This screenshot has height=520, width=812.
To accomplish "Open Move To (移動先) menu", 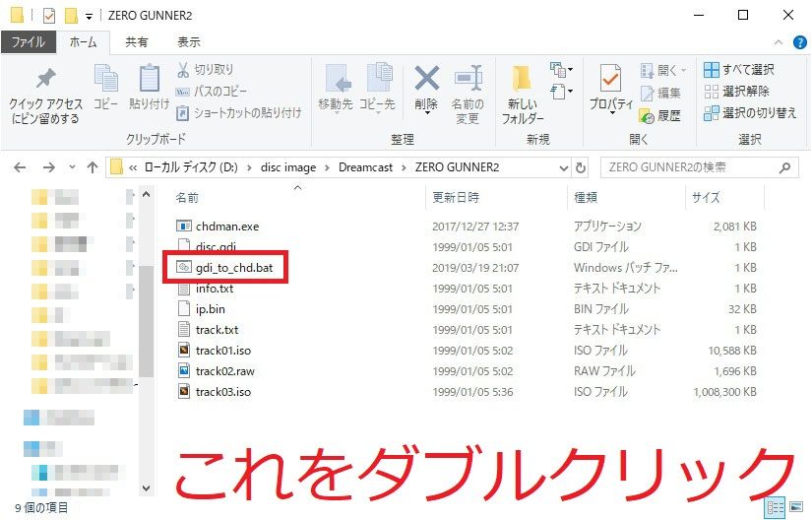I will coord(336,88).
